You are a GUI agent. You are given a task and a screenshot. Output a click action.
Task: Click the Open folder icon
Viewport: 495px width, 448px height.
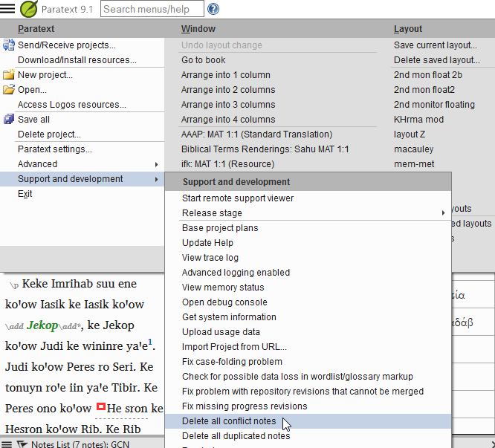pyautogui.click(x=8, y=90)
